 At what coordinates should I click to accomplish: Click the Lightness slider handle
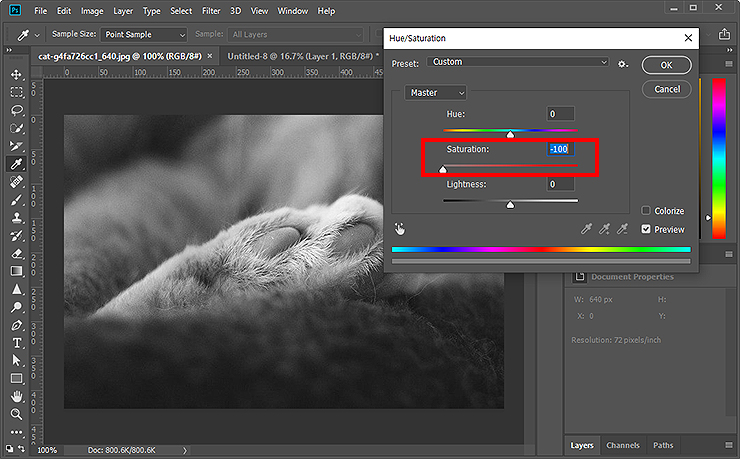(510, 205)
